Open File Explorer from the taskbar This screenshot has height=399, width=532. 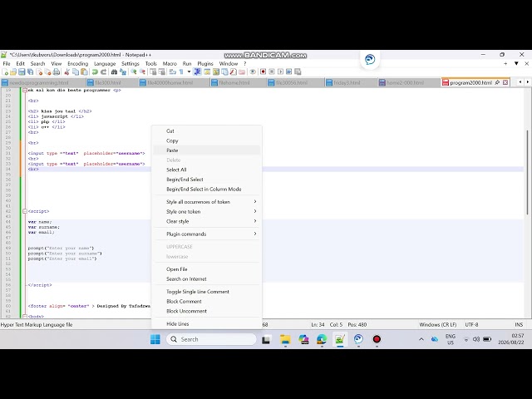285,339
